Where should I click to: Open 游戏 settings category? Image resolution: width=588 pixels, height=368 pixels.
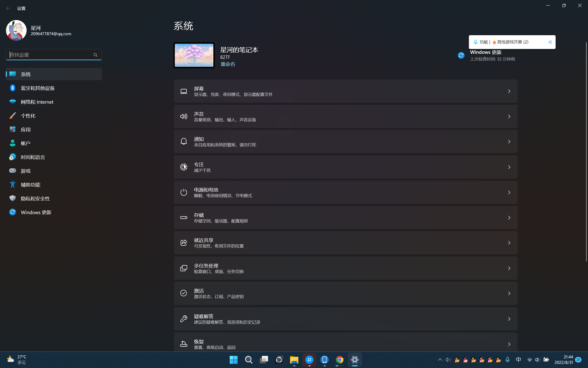pos(54,171)
